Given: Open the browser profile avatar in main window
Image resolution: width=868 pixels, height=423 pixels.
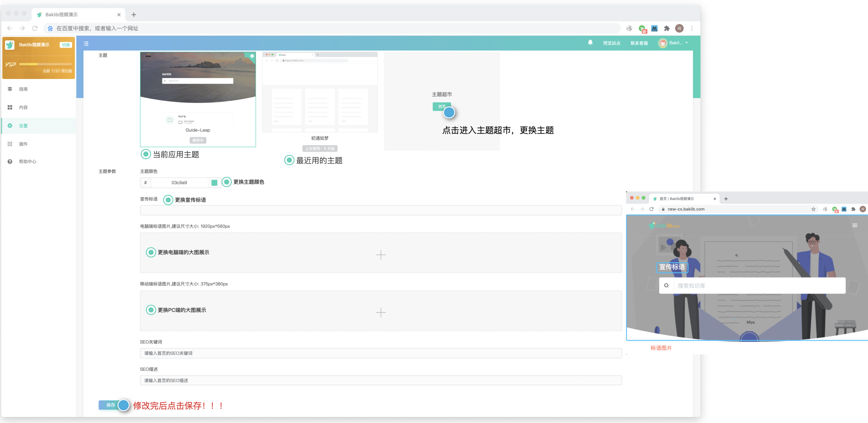Looking at the screenshot, I should pyautogui.click(x=679, y=28).
